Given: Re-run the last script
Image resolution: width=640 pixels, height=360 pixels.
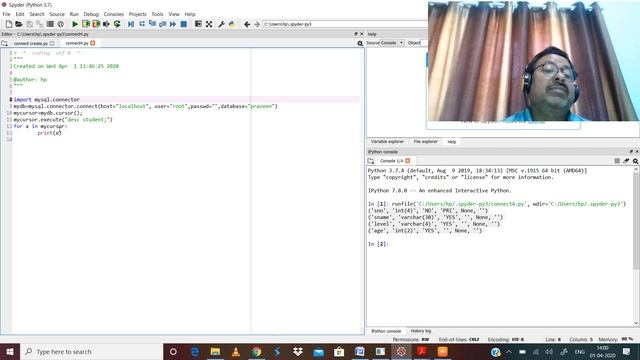Looking at the screenshot, I should (x=117, y=24).
